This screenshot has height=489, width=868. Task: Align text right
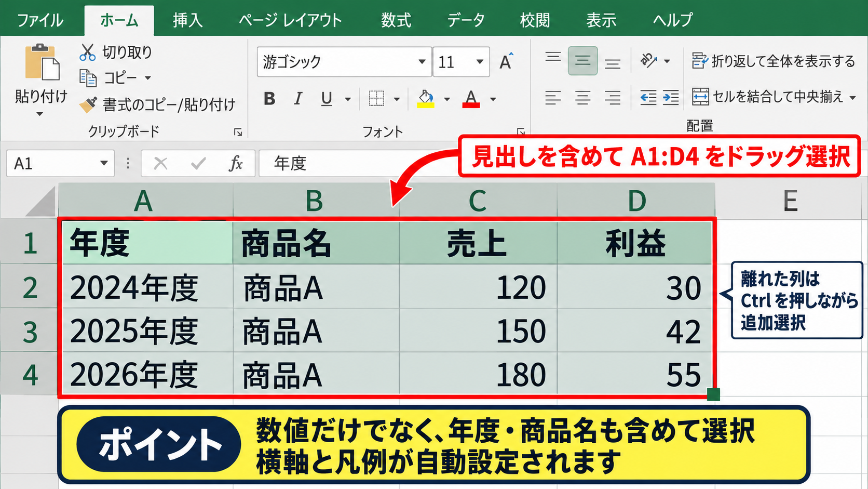pos(613,97)
